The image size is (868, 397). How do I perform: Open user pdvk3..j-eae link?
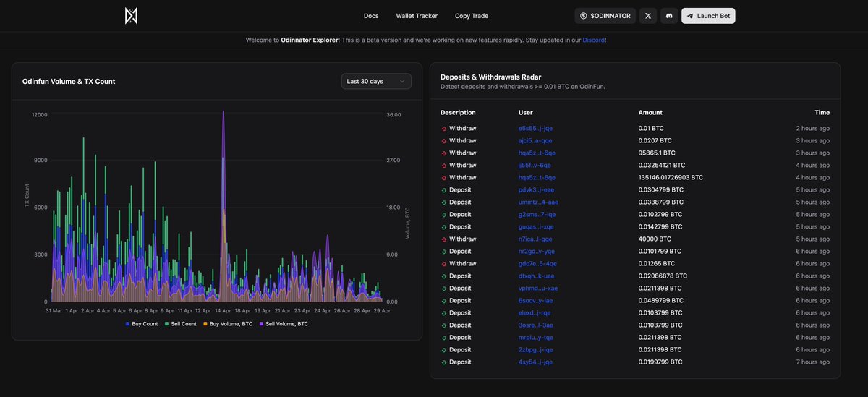[537, 190]
